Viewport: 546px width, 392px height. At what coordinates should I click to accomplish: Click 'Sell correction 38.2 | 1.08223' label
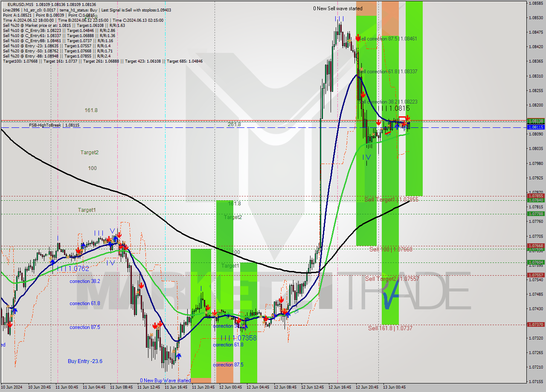point(388,102)
